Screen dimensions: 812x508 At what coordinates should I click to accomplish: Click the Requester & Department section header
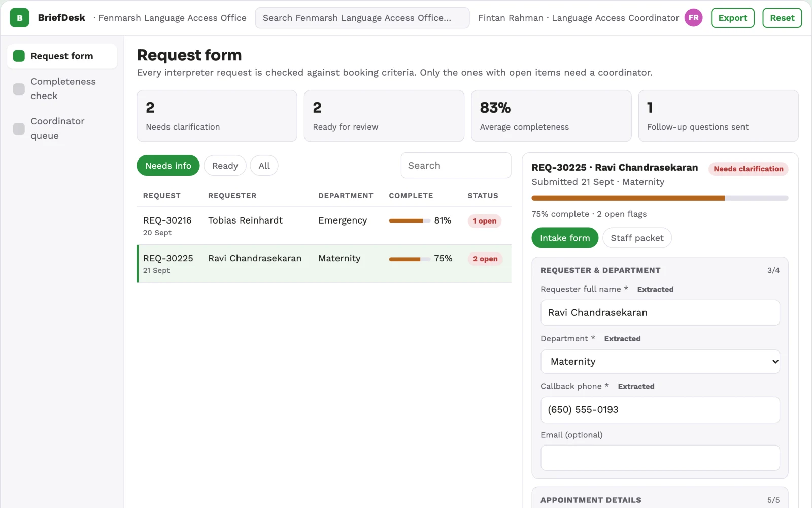pyautogui.click(x=600, y=270)
